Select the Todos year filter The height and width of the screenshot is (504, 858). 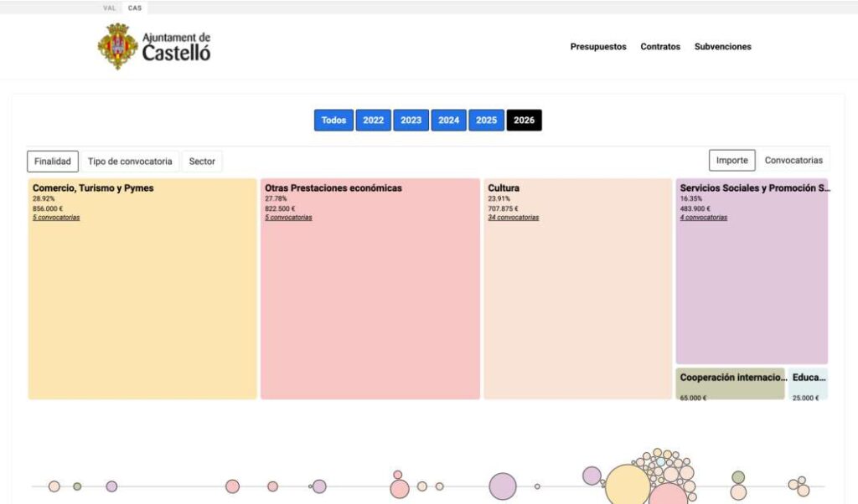click(x=333, y=121)
